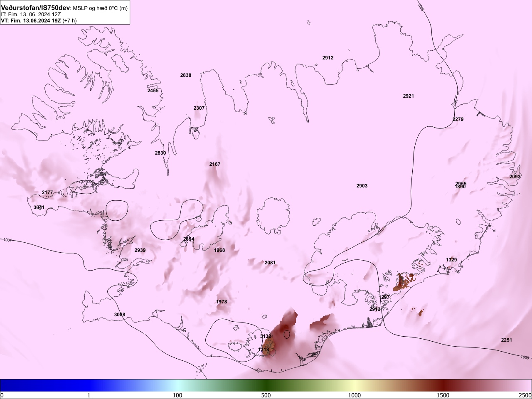Click the 3132 value near the south glacier
This screenshot has height=399, width=532.
(x=266, y=336)
